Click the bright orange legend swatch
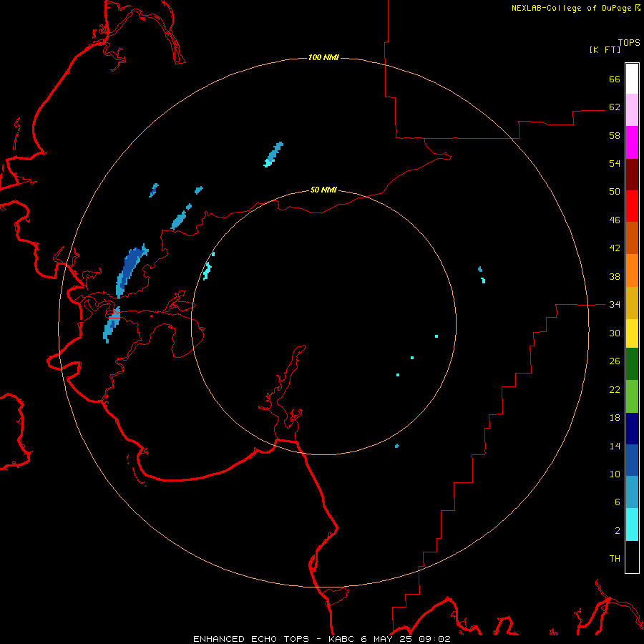The height and width of the screenshot is (644, 644). click(632, 270)
